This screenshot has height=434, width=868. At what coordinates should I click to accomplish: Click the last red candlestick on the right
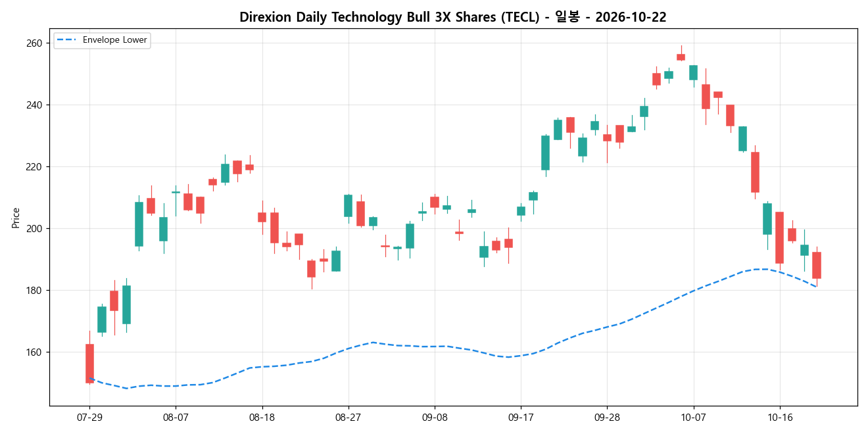tap(817, 265)
